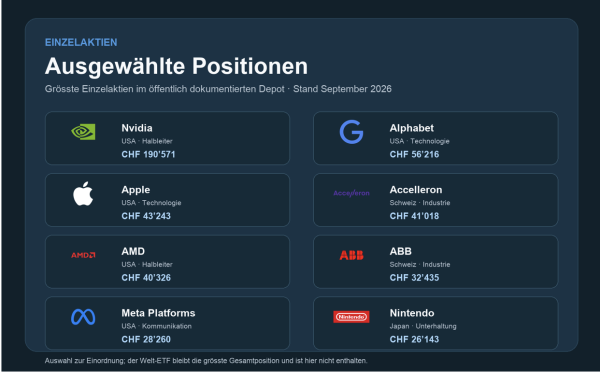Click the CHF 190'571 Nvidia value

(x=148, y=154)
